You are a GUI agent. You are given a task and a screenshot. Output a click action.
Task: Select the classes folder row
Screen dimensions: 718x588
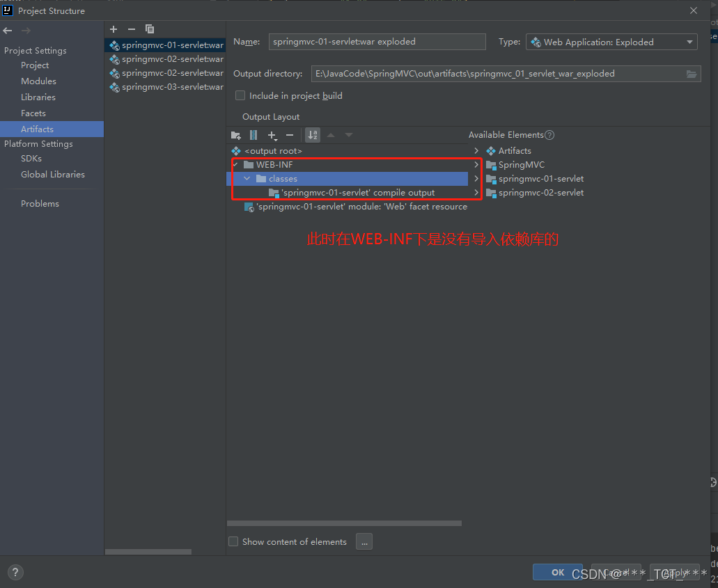pyautogui.click(x=348, y=178)
